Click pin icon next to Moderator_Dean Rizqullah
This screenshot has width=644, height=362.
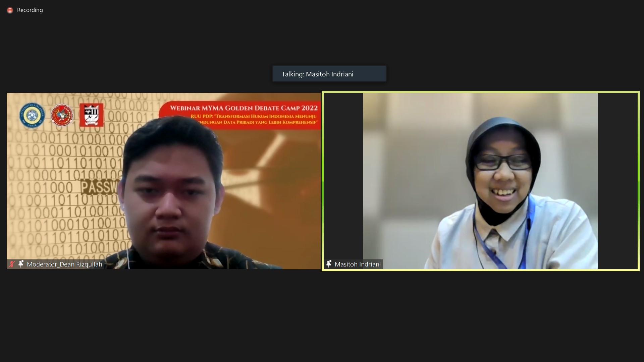21,264
